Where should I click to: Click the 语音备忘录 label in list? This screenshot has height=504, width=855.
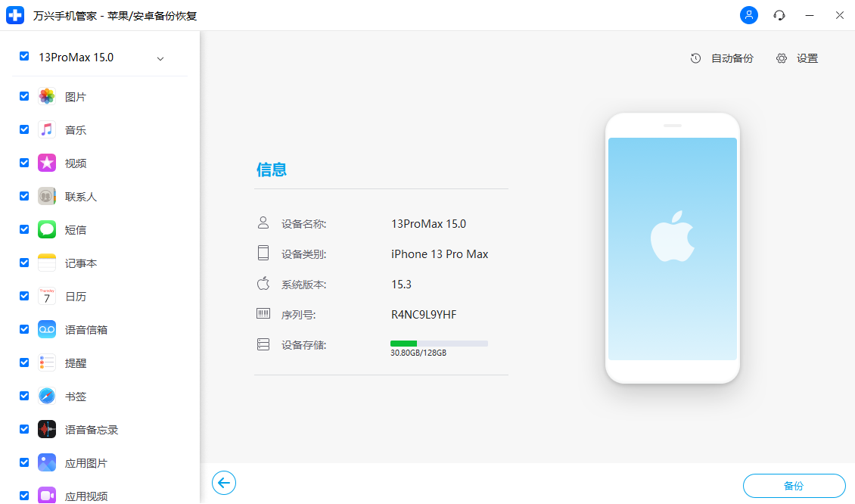point(92,430)
